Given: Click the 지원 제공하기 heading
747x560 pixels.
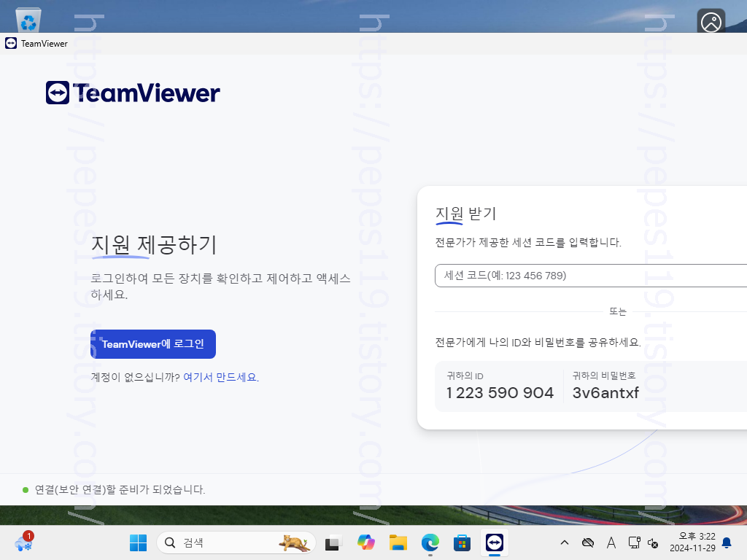Looking at the screenshot, I should click(x=153, y=245).
